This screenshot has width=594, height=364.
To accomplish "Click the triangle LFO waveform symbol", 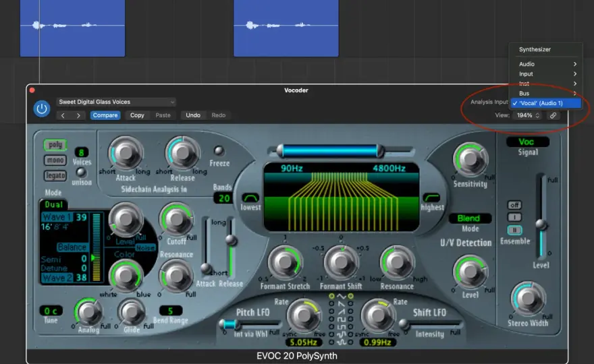I will (342, 297).
